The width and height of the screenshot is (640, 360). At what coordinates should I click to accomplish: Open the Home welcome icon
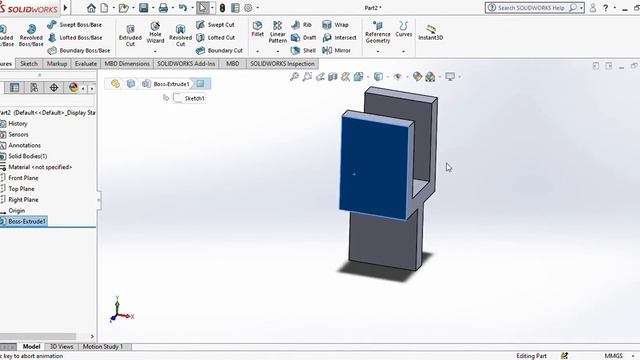[91, 8]
